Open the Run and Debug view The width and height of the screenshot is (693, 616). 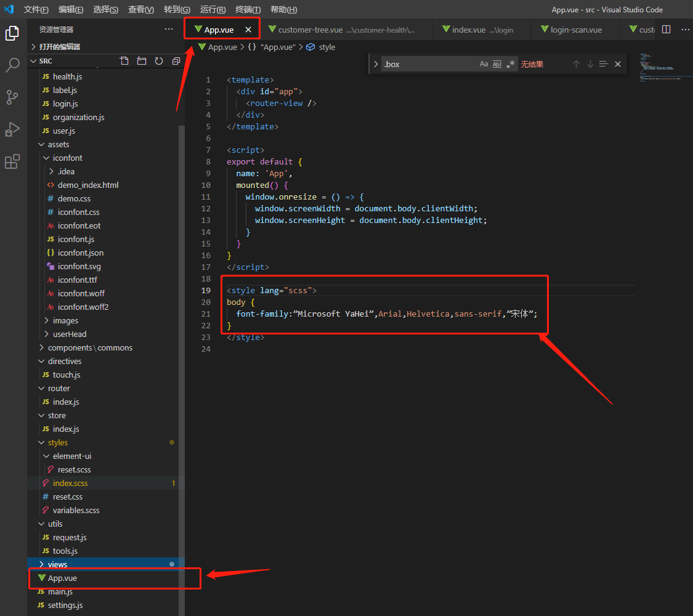pos(12,129)
